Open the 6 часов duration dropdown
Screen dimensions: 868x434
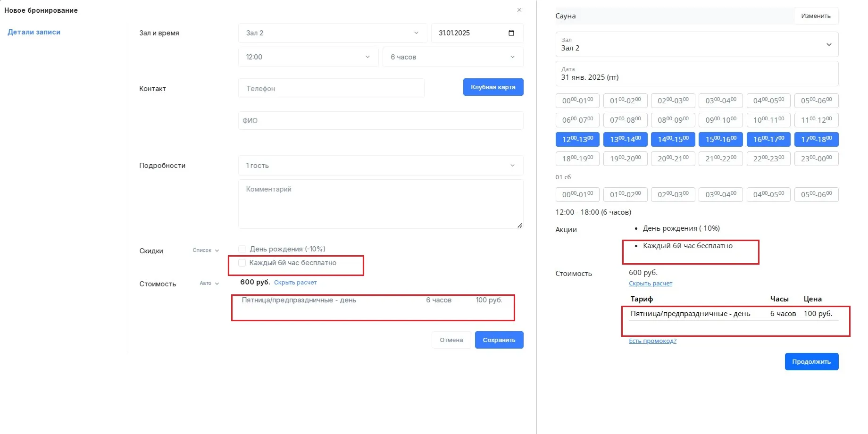click(452, 57)
